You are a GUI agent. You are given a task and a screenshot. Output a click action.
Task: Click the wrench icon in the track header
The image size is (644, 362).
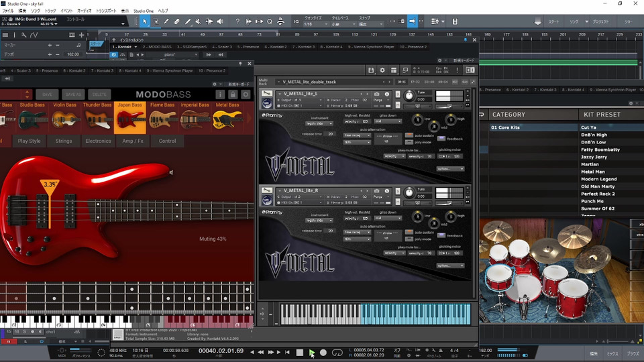[x=24, y=35]
